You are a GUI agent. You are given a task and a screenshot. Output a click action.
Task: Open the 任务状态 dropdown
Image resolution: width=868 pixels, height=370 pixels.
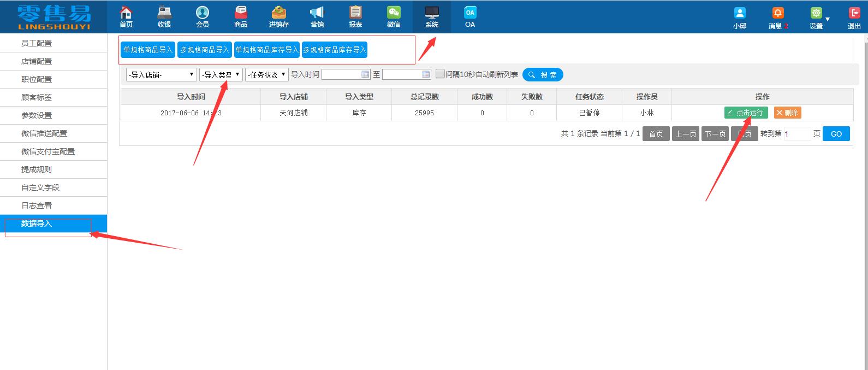tap(267, 75)
